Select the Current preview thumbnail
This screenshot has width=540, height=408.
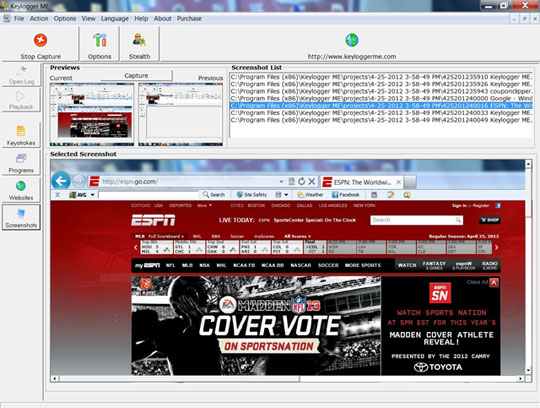click(92, 114)
